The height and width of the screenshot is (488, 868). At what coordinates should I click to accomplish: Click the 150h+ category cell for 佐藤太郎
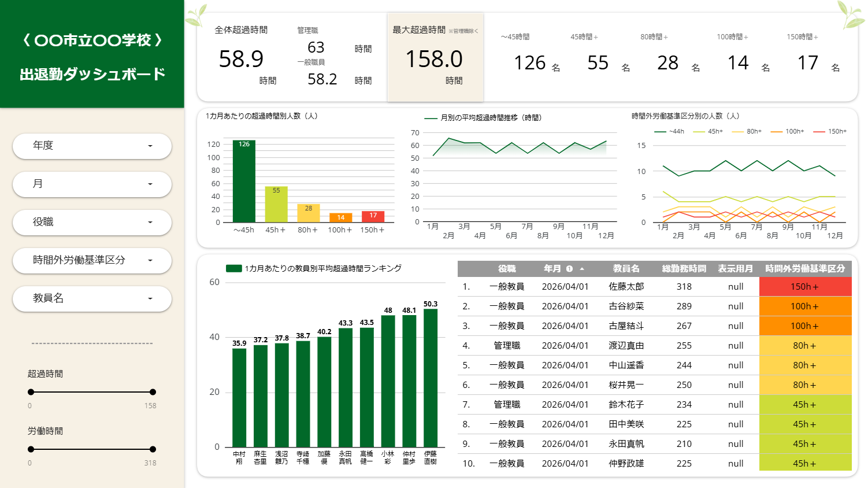805,287
